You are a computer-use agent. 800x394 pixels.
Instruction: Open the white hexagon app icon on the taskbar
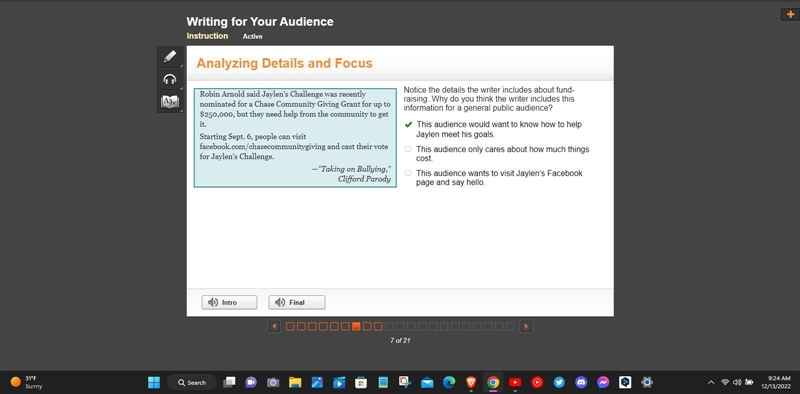pyautogui.click(x=625, y=382)
